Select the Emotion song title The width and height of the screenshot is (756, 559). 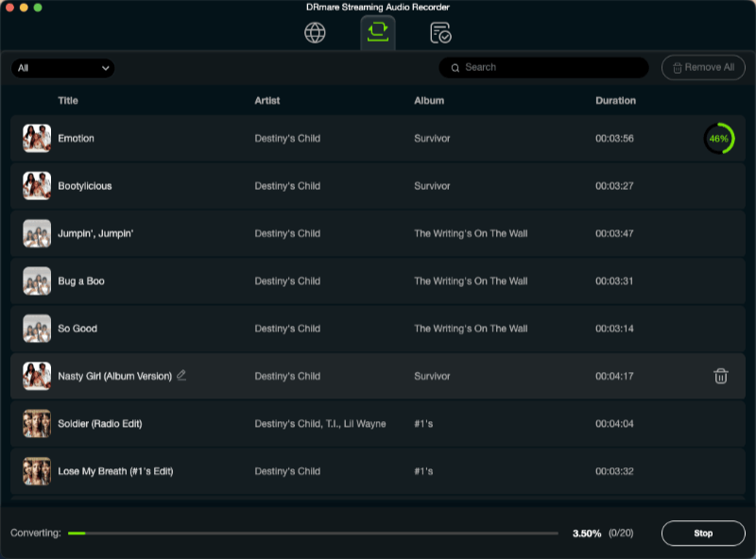77,138
